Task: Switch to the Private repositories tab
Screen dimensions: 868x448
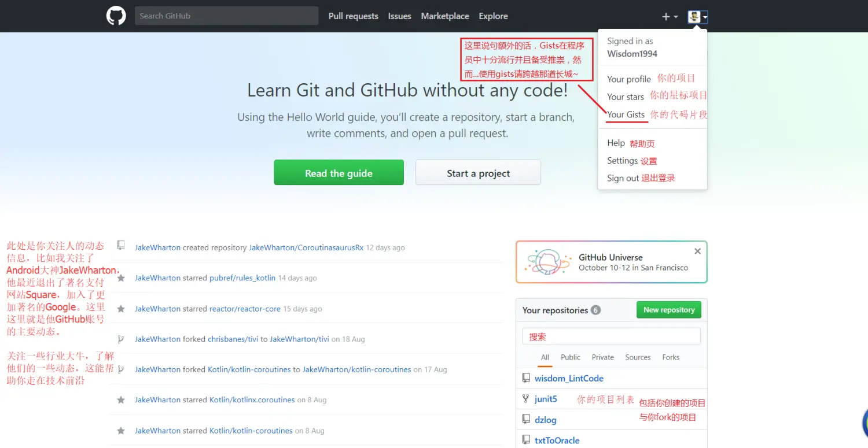Action: coord(603,357)
